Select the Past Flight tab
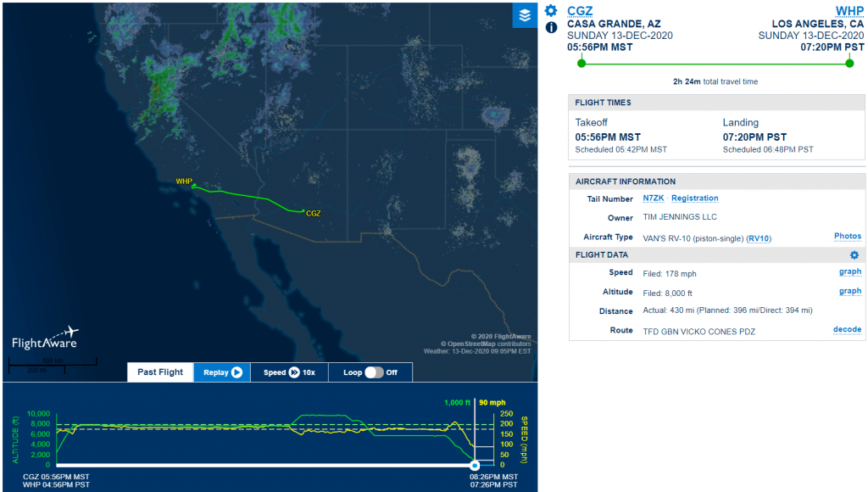 coord(160,372)
